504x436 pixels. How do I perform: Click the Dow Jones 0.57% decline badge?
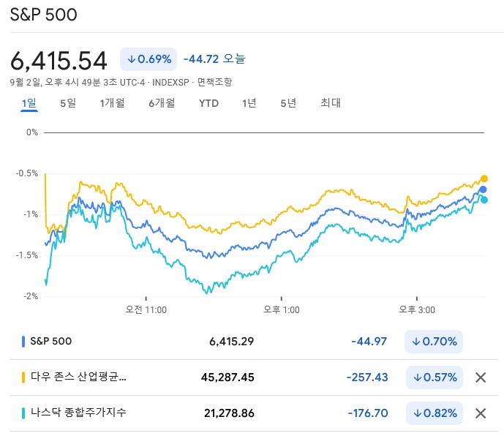point(435,377)
